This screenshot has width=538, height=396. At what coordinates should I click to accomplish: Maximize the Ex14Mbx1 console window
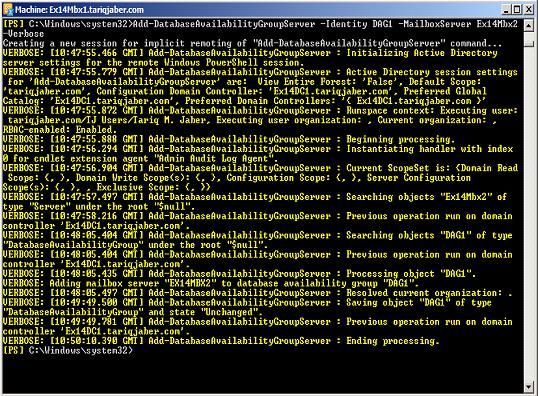click(x=518, y=9)
